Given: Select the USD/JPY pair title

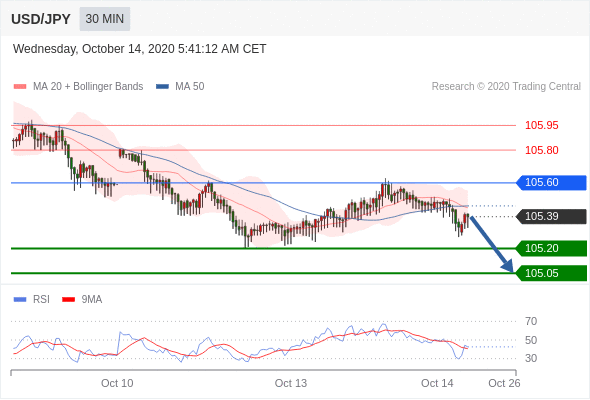Looking at the screenshot, I should pyautogui.click(x=41, y=19).
